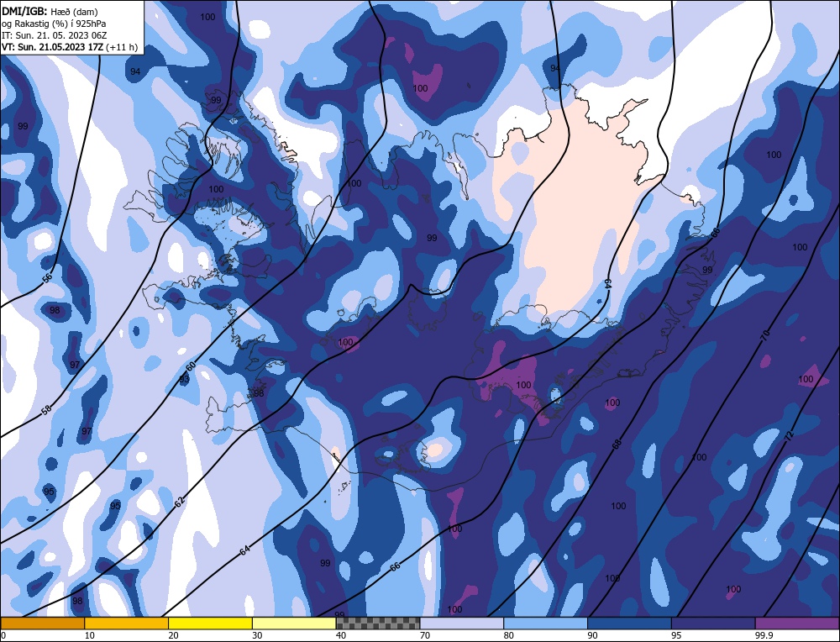Click the 'VT: Sun. 21.05.2023 17Z' line
Image resolution: width=840 pixels, height=642 pixels.
pyautogui.click(x=53, y=47)
